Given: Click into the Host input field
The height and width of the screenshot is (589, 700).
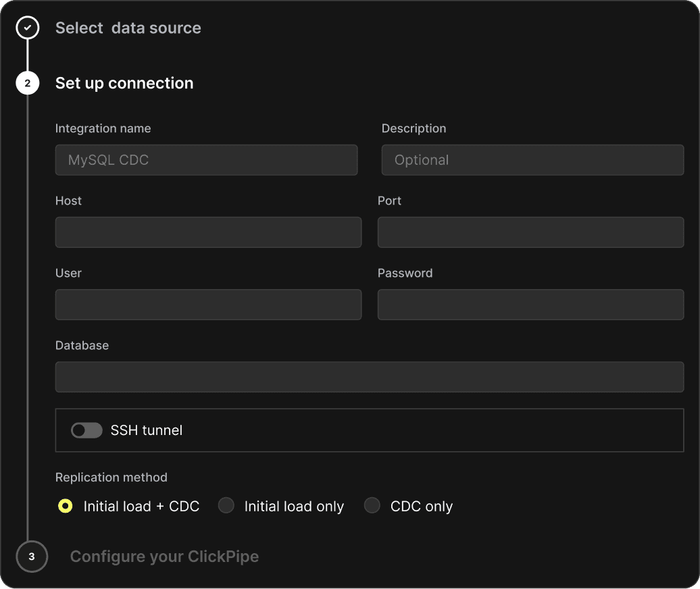Looking at the screenshot, I should [209, 232].
